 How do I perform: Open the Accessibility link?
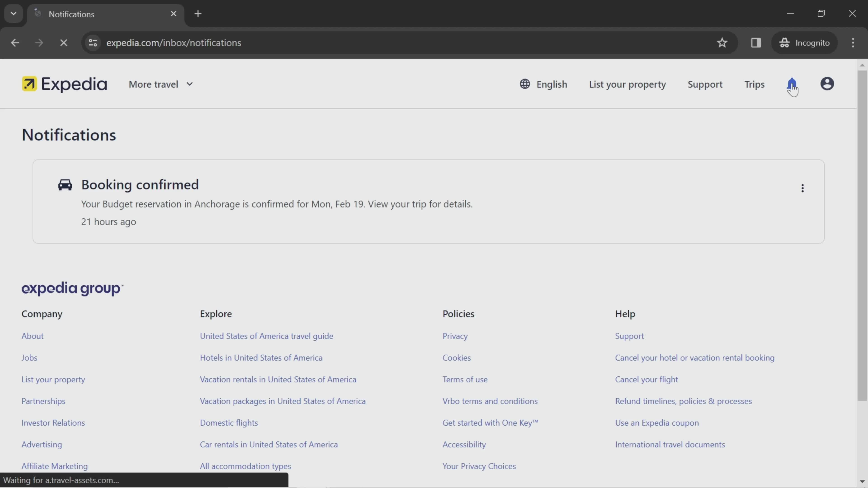pyautogui.click(x=464, y=444)
